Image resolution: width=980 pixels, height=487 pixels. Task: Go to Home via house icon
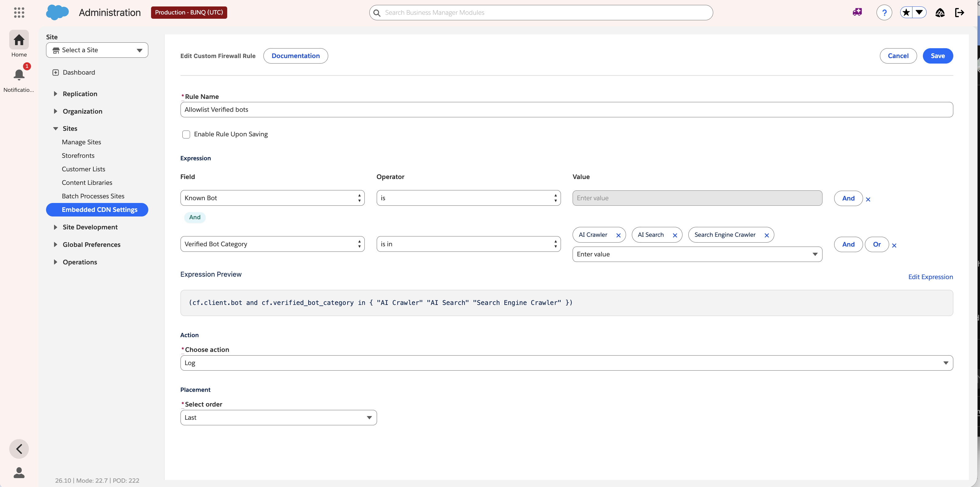(19, 40)
